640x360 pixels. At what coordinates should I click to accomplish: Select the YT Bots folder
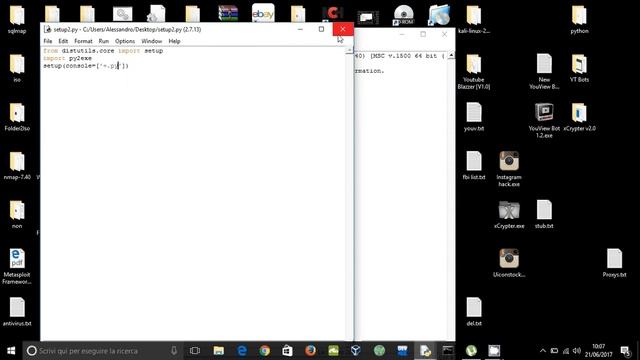coord(579,68)
